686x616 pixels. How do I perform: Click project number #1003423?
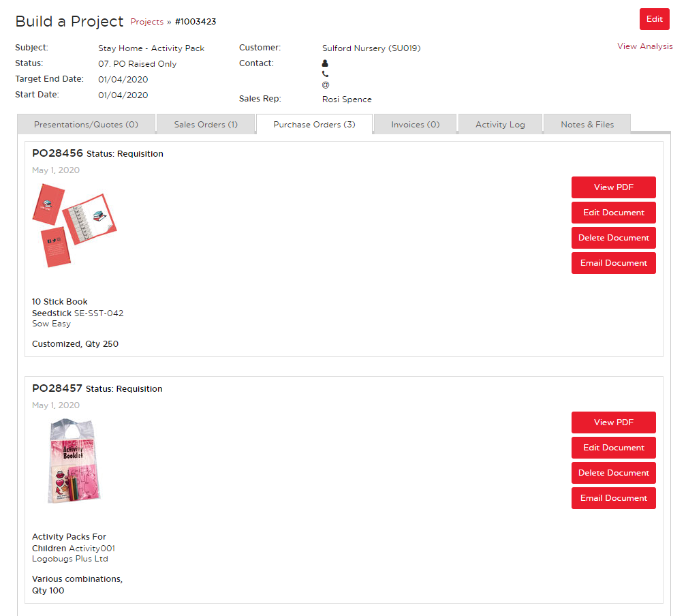(196, 22)
